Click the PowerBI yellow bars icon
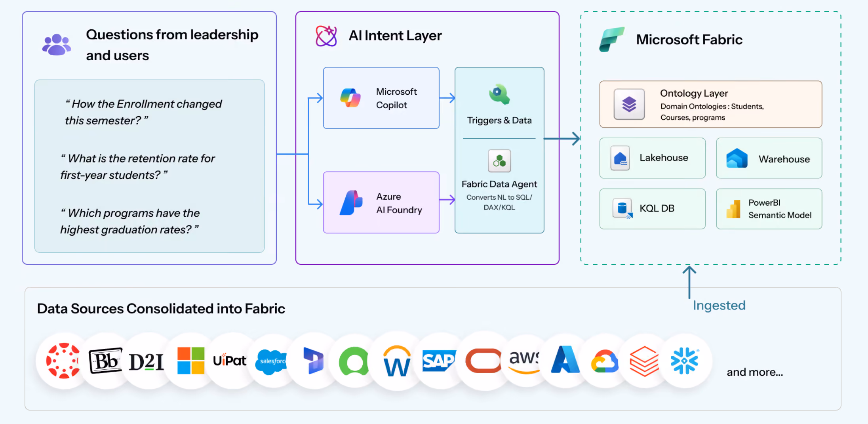 coord(733,209)
